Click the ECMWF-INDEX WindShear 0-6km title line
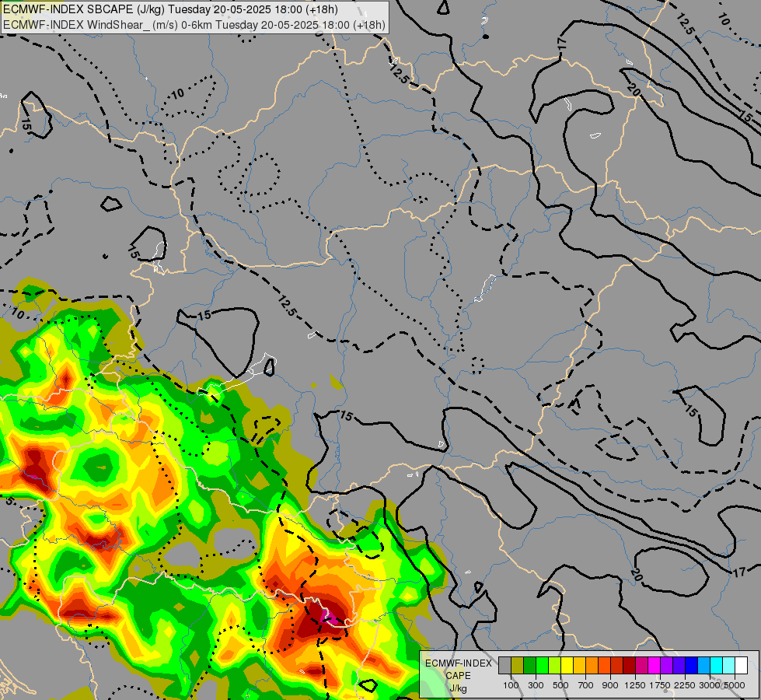This screenshot has width=761, height=700. tap(194, 25)
